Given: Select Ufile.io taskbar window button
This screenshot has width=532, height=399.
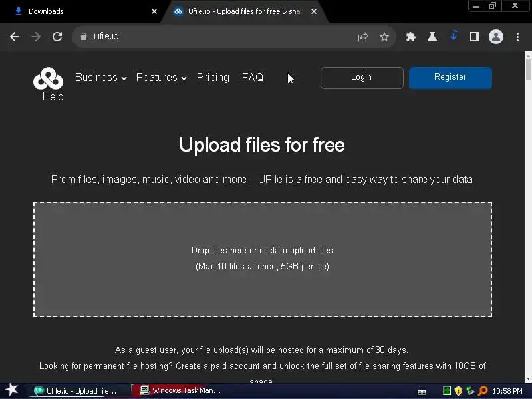Looking at the screenshot, I should click(78, 390).
